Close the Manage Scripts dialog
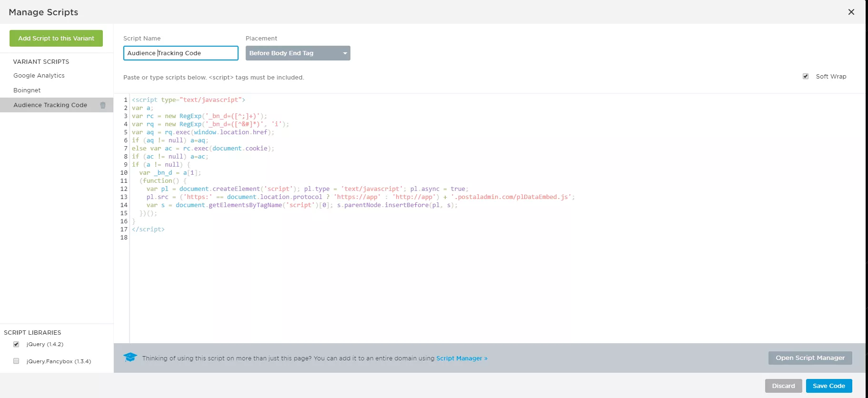Image resolution: width=868 pixels, height=398 pixels. [851, 12]
